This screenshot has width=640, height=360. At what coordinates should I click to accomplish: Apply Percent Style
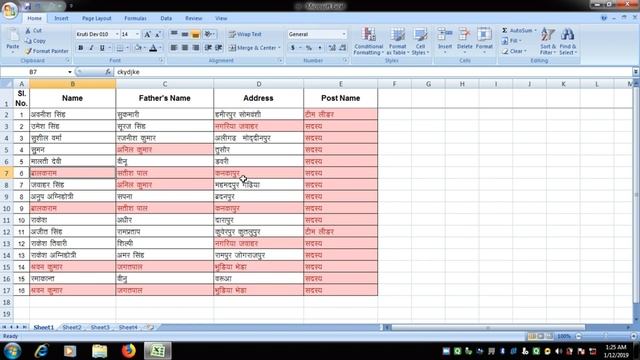(309, 48)
